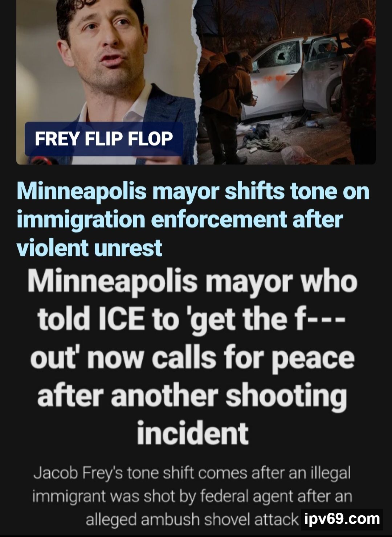Open the damaged white vehicle photo

[287, 82]
